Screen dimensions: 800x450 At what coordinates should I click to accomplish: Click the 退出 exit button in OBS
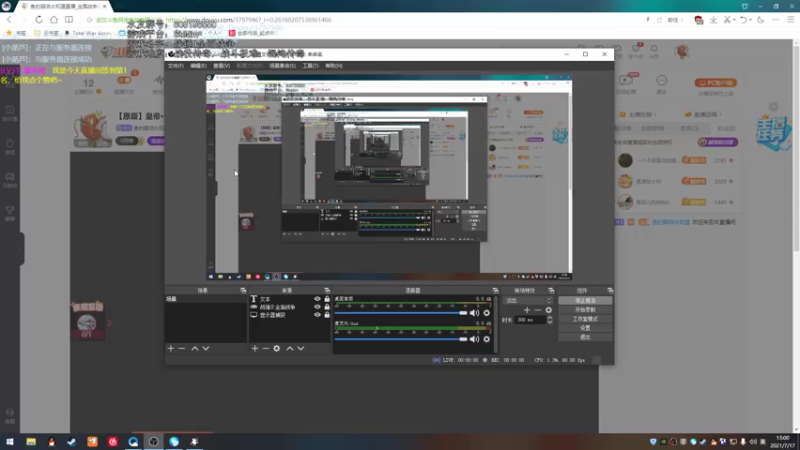[x=585, y=337]
